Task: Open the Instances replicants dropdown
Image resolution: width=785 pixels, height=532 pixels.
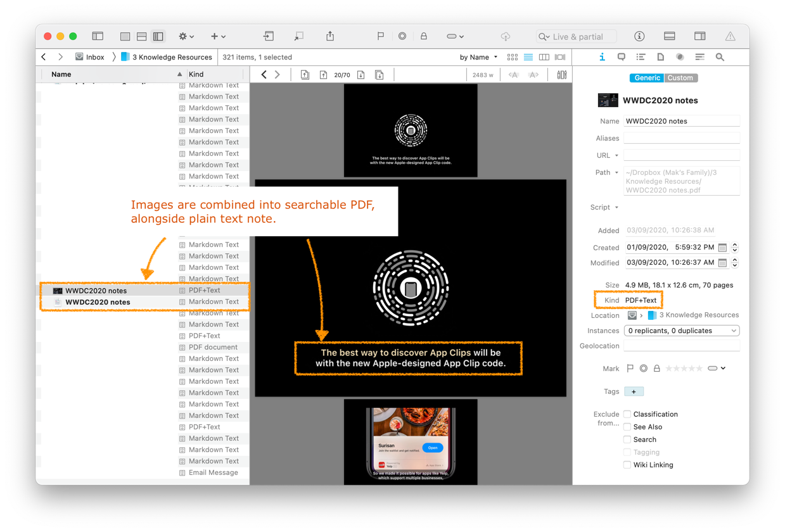Action: point(682,331)
